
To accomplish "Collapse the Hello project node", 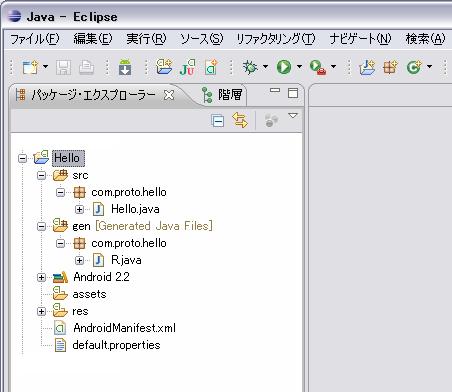I will [22, 158].
